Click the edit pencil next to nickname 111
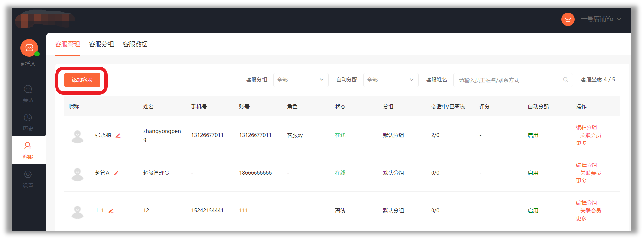The height and width of the screenshot is (240, 644). [111, 211]
